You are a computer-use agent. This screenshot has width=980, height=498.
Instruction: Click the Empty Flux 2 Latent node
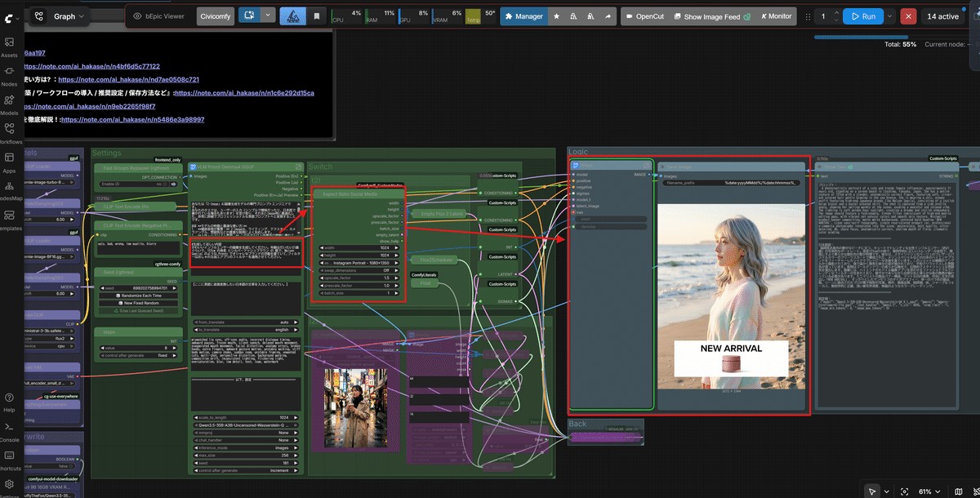(x=439, y=214)
